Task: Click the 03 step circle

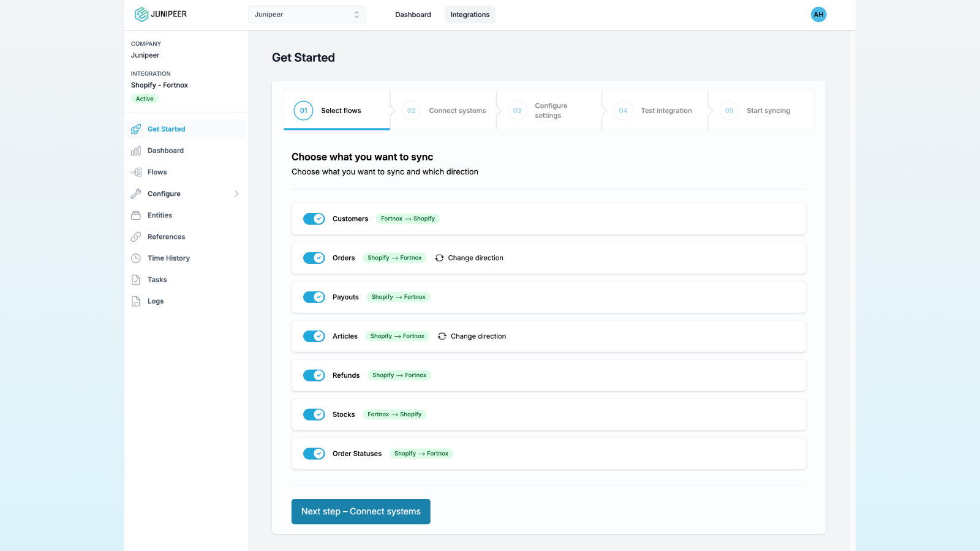Action: point(517,111)
